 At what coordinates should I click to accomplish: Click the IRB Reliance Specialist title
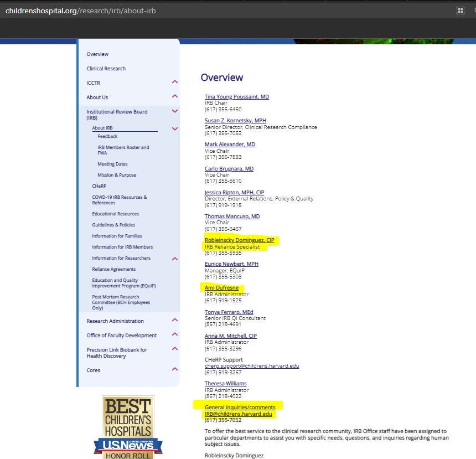click(x=232, y=247)
